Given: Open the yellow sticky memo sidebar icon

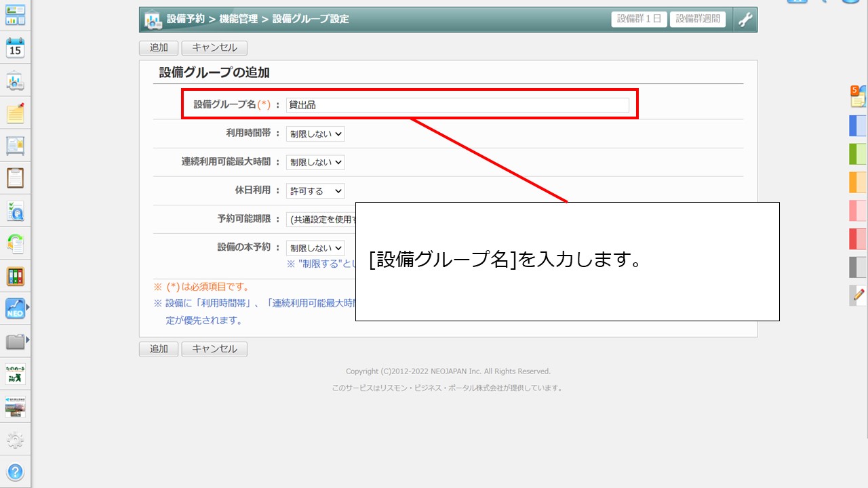Looking at the screenshot, I should 15,113.
